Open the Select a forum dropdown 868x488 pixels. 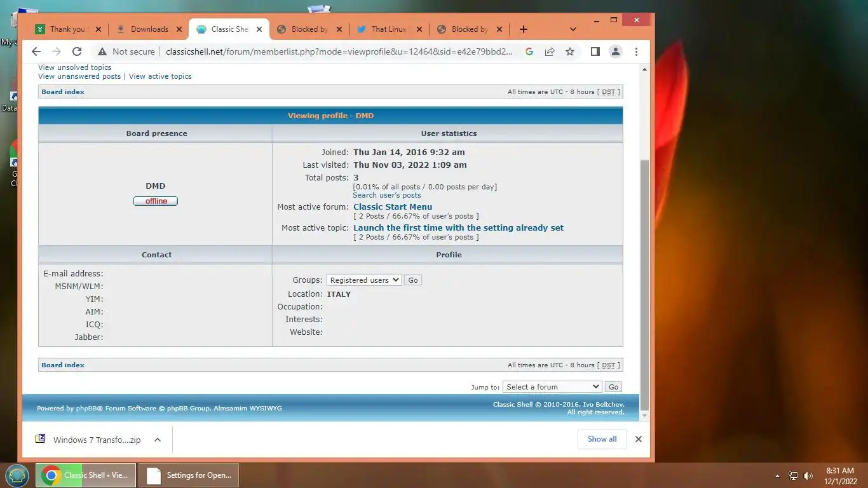[552, 387]
